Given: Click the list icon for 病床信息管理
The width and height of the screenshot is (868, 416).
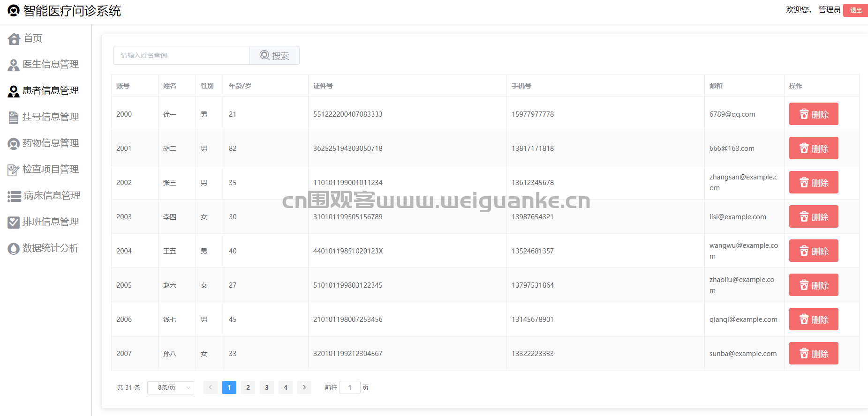Looking at the screenshot, I should tap(14, 196).
